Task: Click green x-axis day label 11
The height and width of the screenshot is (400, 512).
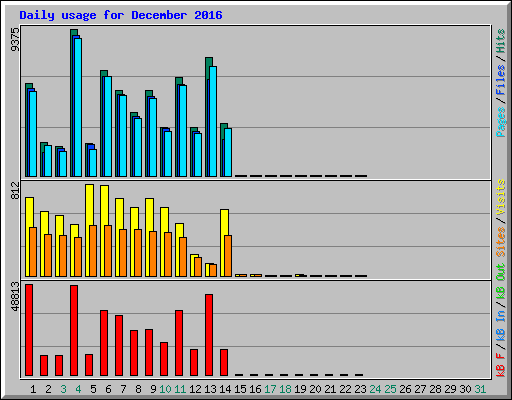Action: pos(180,389)
